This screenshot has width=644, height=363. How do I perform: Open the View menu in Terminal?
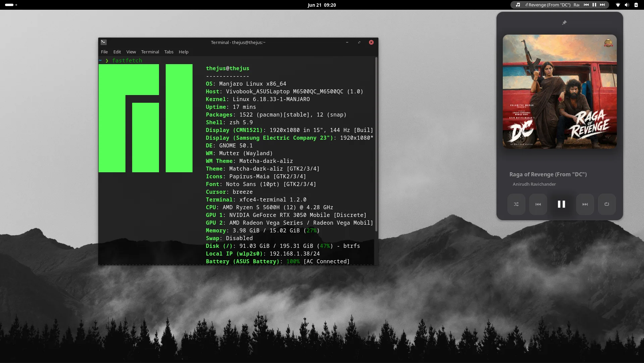131,52
